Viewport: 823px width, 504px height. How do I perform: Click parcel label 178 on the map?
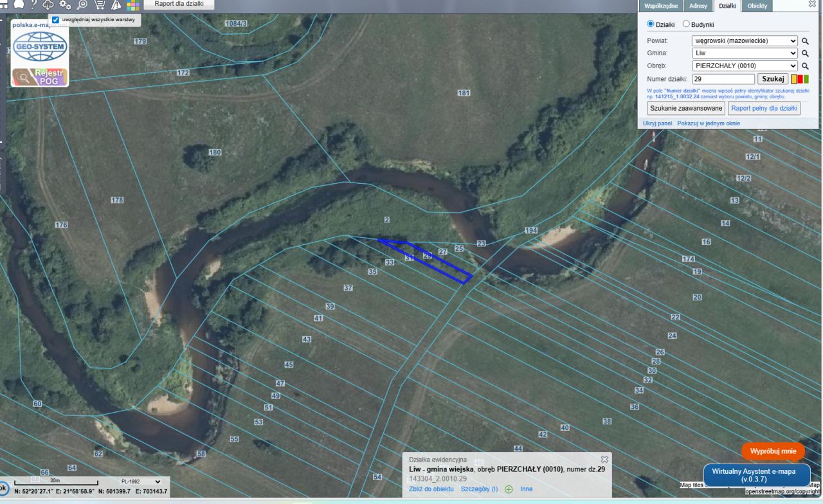[116, 201]
